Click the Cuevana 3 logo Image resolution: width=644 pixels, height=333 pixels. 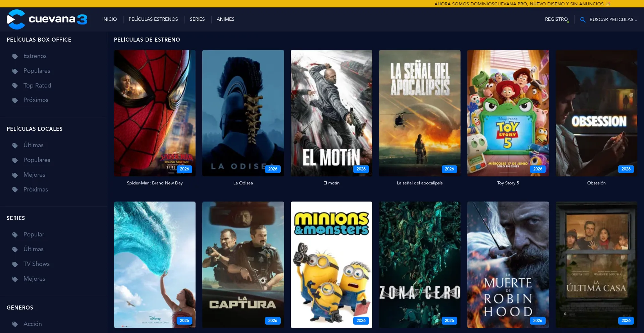point(47,19)
